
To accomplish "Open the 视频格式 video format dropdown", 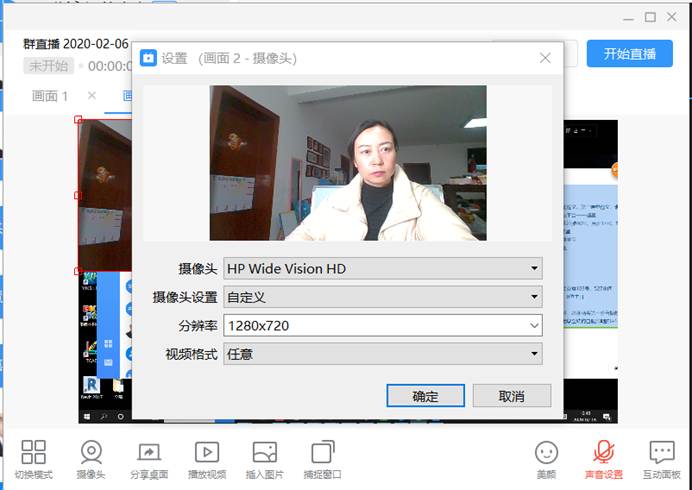I will click(x=383, y=354).
